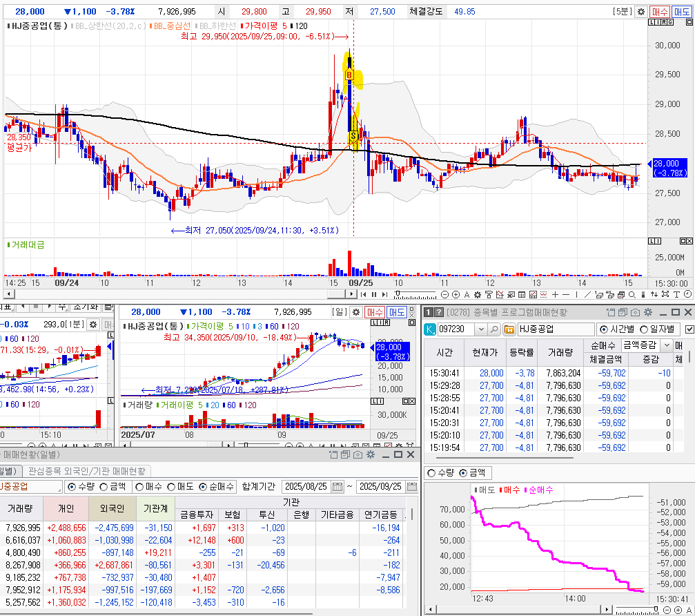Click [5분] interval label on main chart
695x616 pixels.
pos(623,12)
